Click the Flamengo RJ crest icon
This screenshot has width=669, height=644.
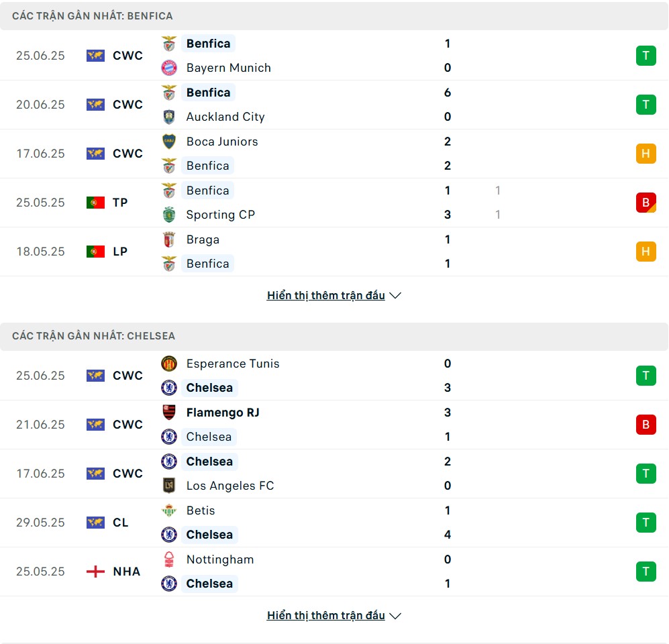tap(169, 413)
